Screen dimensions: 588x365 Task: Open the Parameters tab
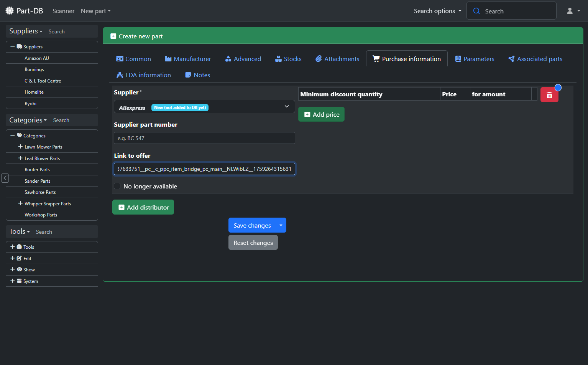(475, 59)
